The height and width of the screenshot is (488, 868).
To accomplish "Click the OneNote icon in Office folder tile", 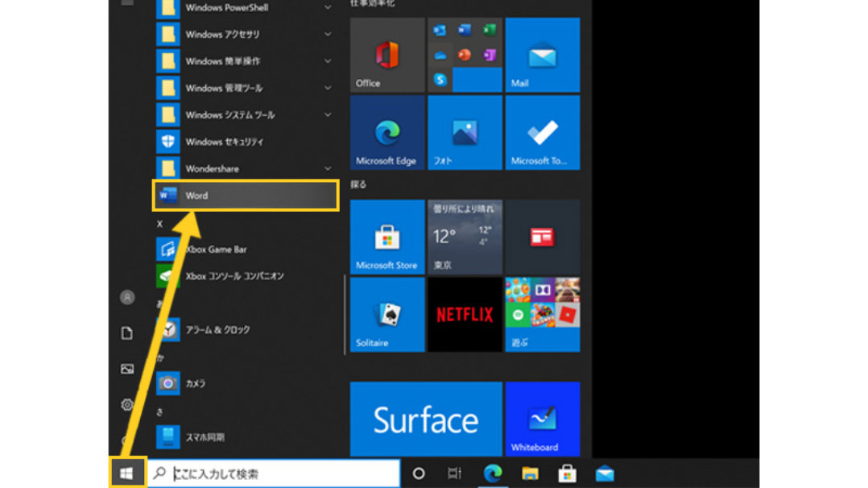I will (490, 55).
